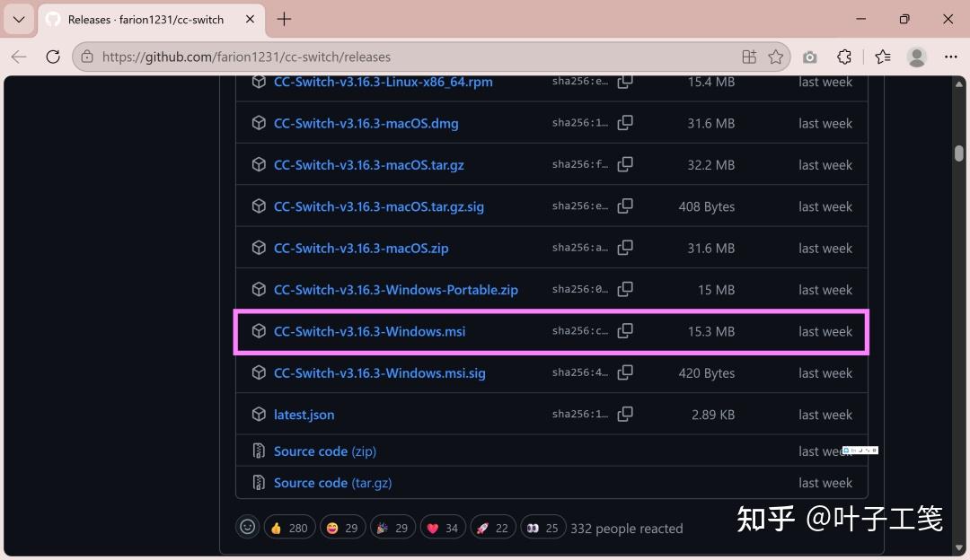This screenshot has width=970, height=560.
Task: Download the latest.json file
Action: (304, 414)
